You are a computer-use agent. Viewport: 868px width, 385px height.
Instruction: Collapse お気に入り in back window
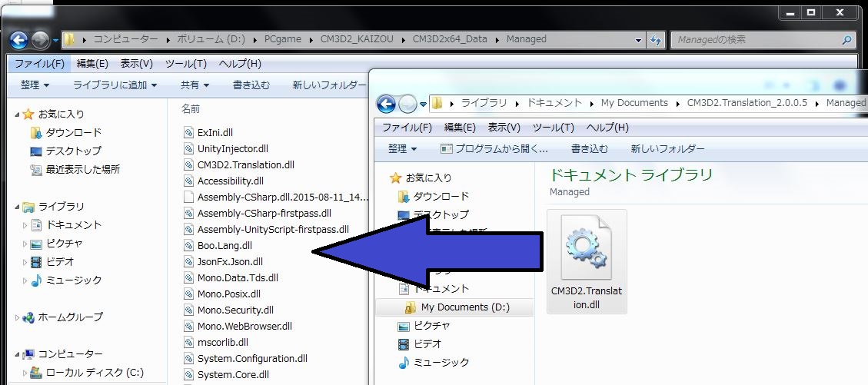(17, 115)
